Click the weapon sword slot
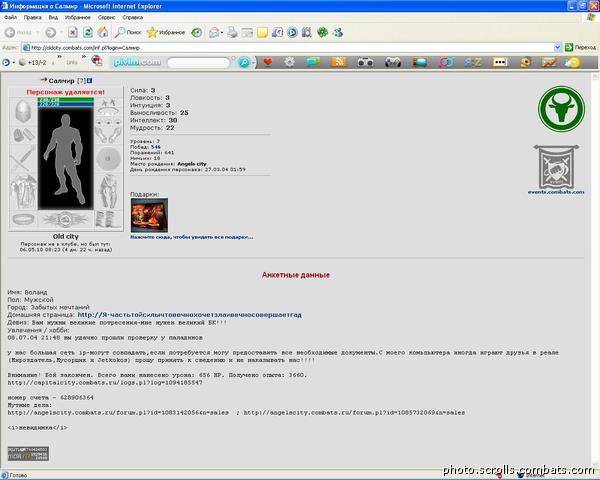The width and height of the screenshot is (600, 480). click(23, 158)
